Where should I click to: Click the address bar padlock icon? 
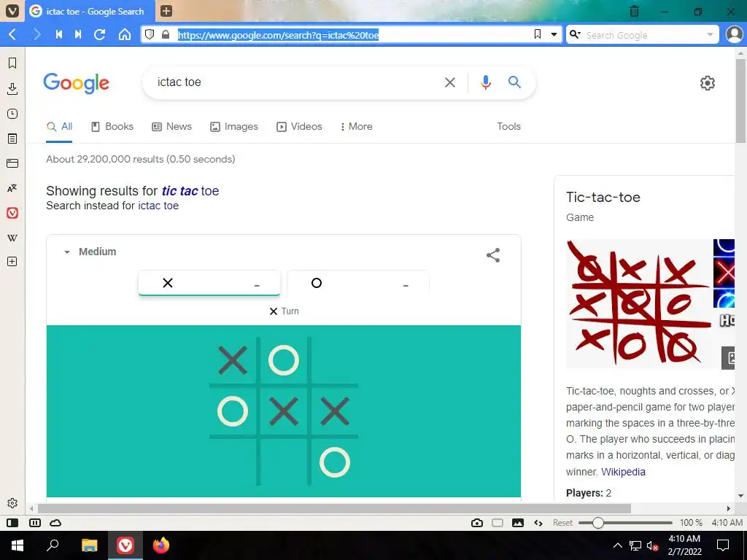tap(166, 35)
